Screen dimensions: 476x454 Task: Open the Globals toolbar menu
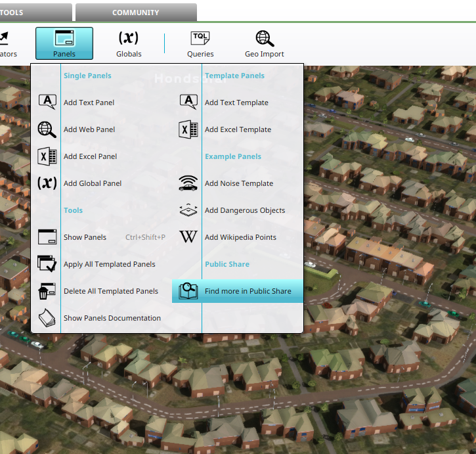129,43
